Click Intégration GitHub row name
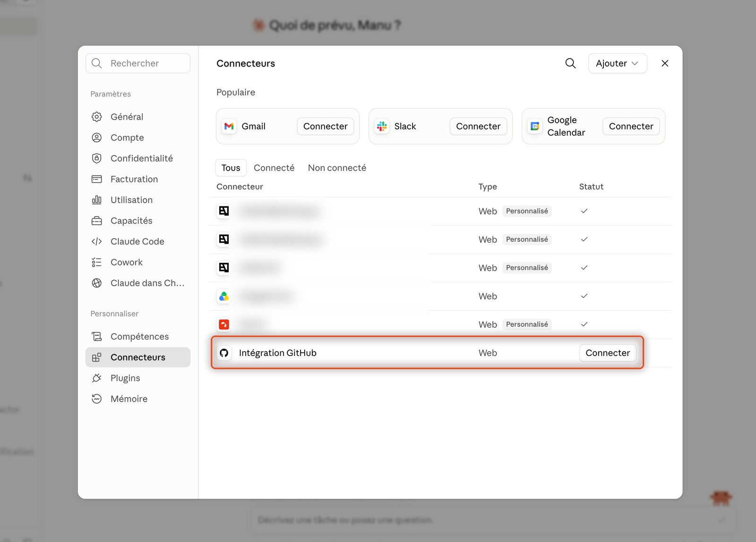756x542 pixels. point(278,353)
